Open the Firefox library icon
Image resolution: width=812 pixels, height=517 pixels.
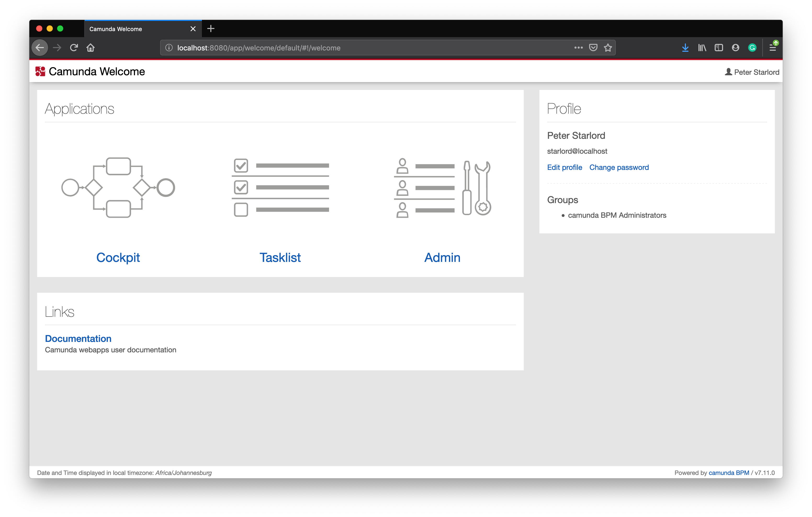point(702,48)
